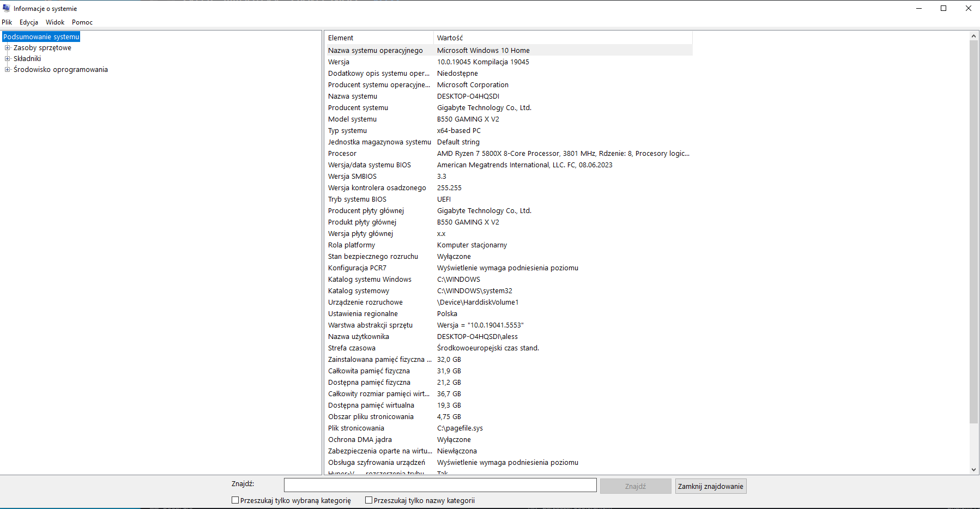Click the Element column header
The image size is (980, 509).
point(379,38)
